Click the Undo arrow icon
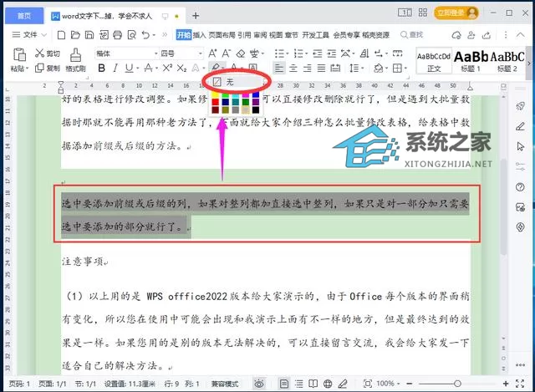This screenshot has height=392, width=535. (146, 35)
